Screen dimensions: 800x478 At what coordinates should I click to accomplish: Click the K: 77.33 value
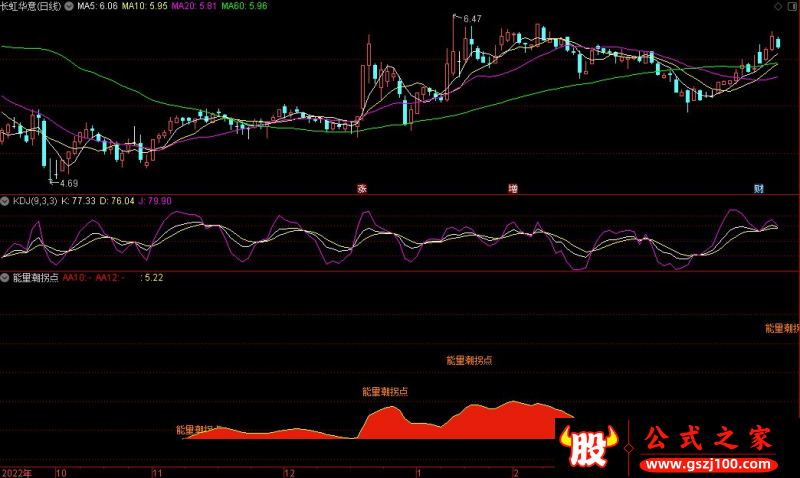pos(78,201)
